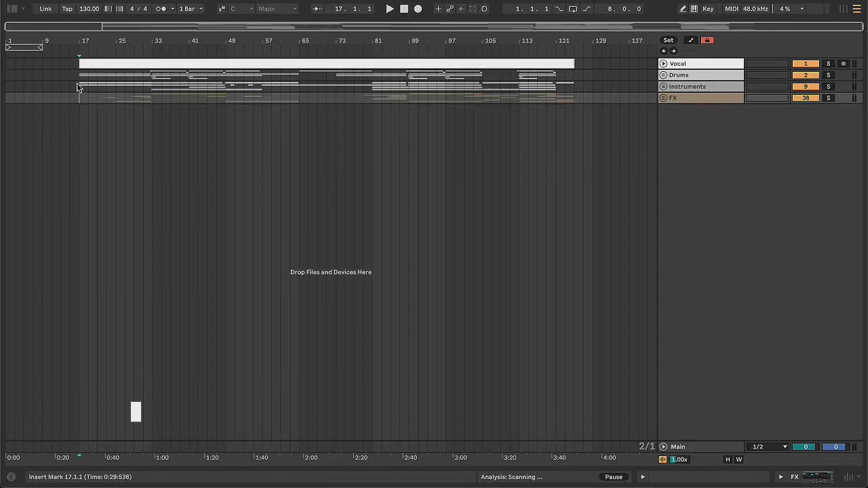868x488 pixels.
Task: Solo the Drums track
Action: [x=828, y=75]
